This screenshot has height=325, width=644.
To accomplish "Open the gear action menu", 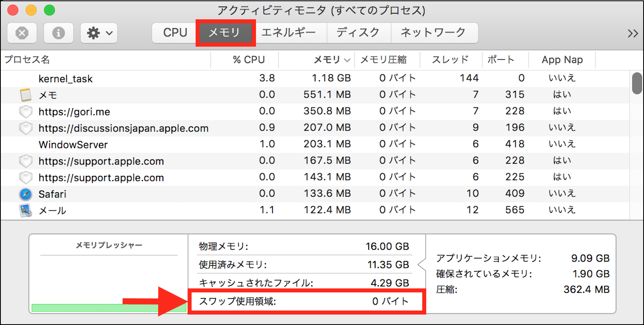I will (x=99, y=33).
